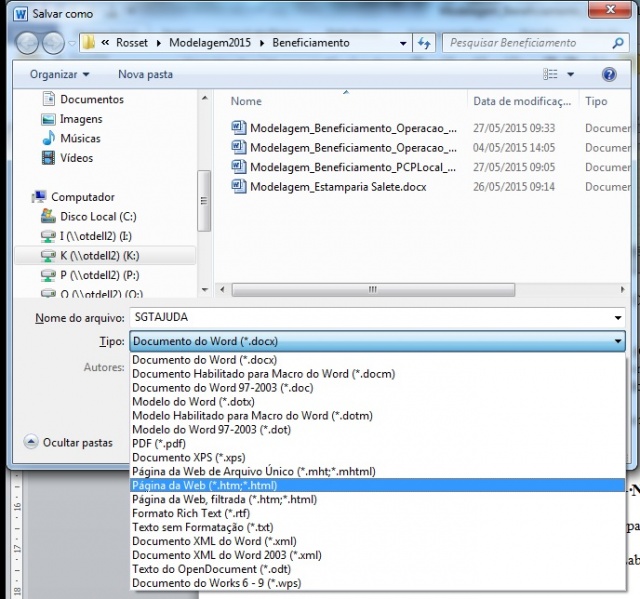Choose PDF (*.pdf) file type
Screen dimensions: 640x599
378,444
